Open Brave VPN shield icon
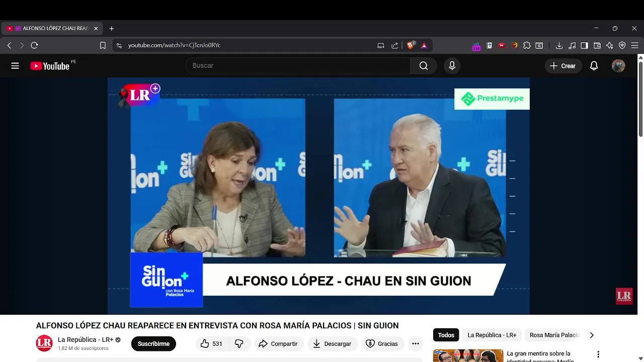 622,45
